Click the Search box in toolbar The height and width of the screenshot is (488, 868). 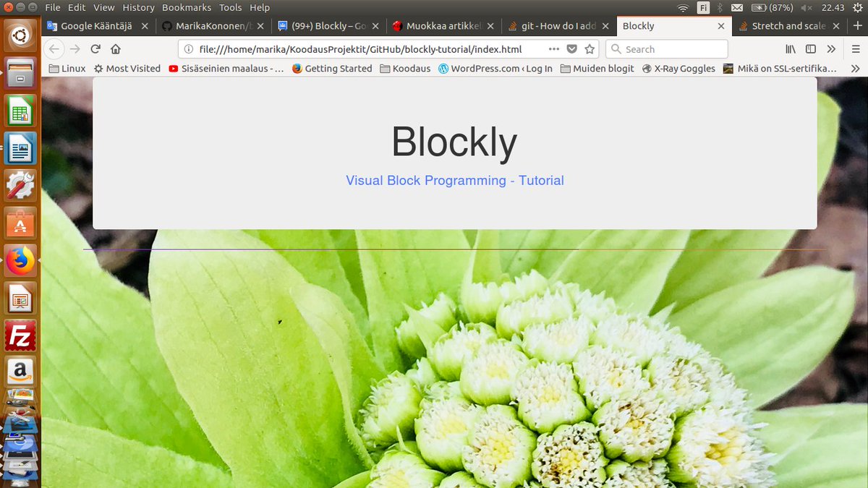click(666, 49)
